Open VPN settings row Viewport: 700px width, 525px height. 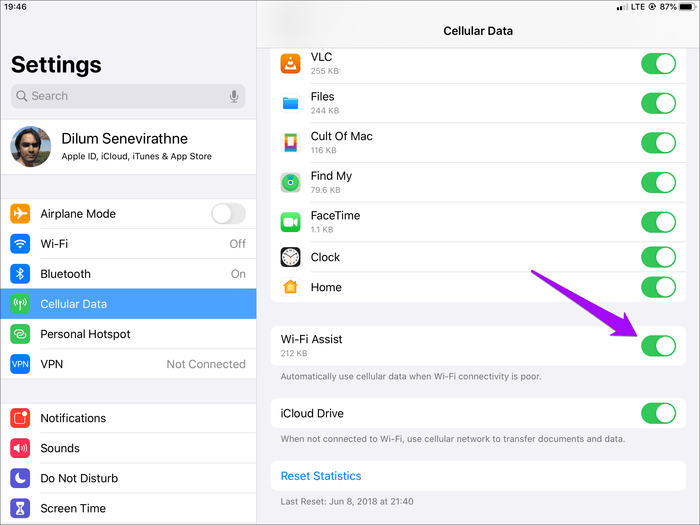(128, 364)
